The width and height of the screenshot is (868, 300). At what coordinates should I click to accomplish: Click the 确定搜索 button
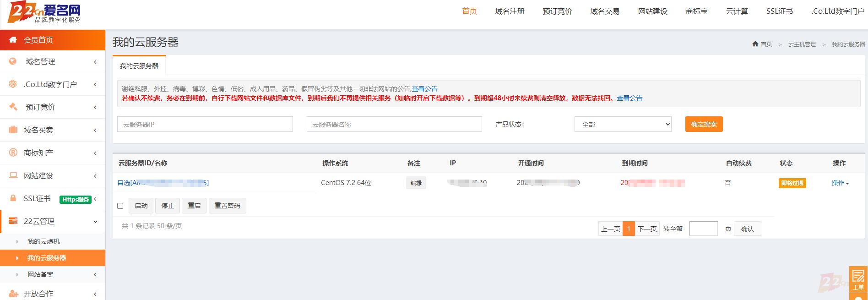(704, 124)
